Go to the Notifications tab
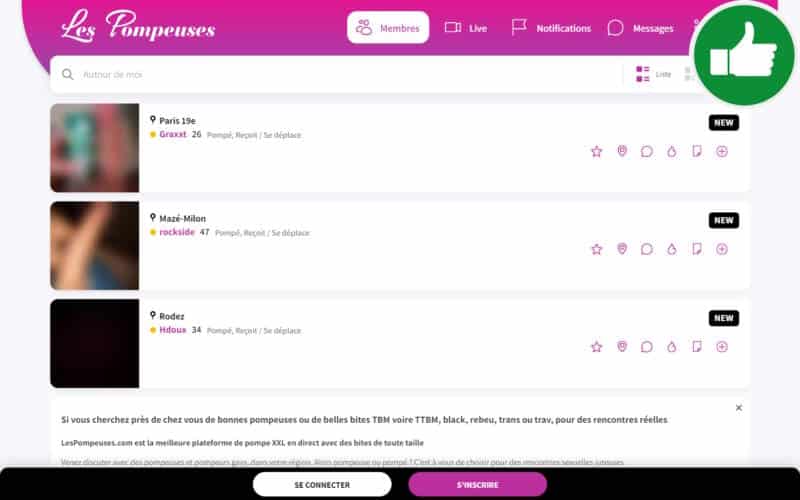 (x=551, y=28)
